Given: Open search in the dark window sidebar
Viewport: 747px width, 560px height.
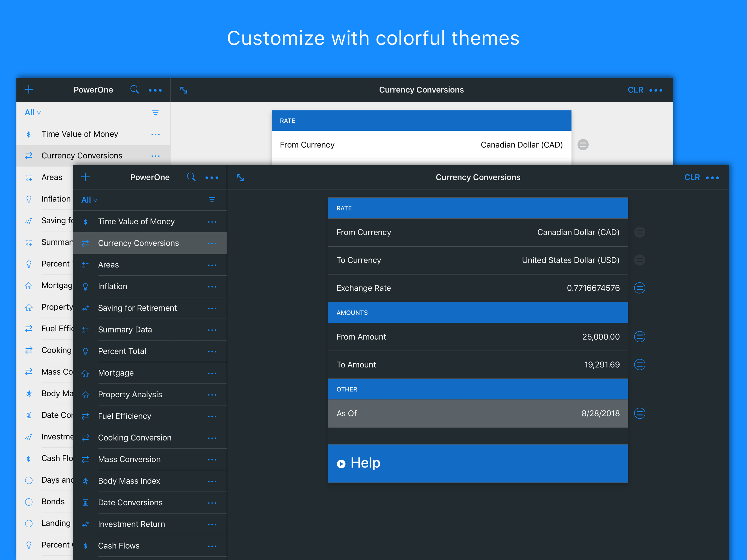Looking at the screenshot, I should (191, 177).
